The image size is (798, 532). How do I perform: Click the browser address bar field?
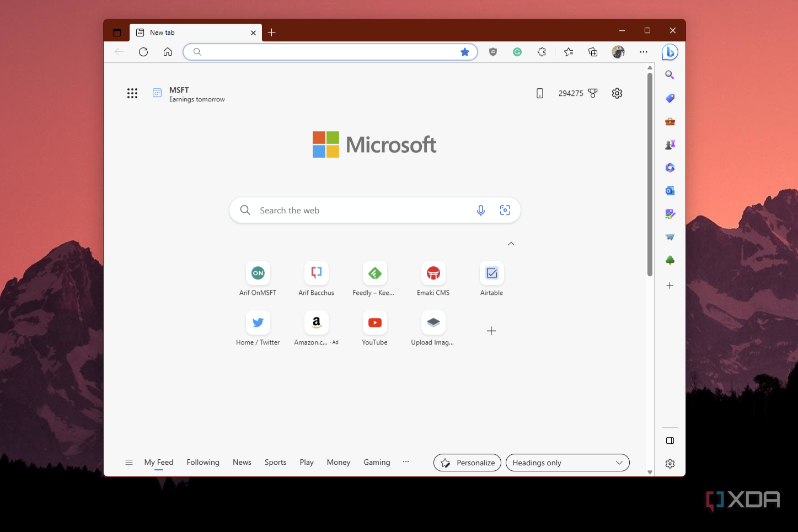pyautogui.click(x=330, y=52)
